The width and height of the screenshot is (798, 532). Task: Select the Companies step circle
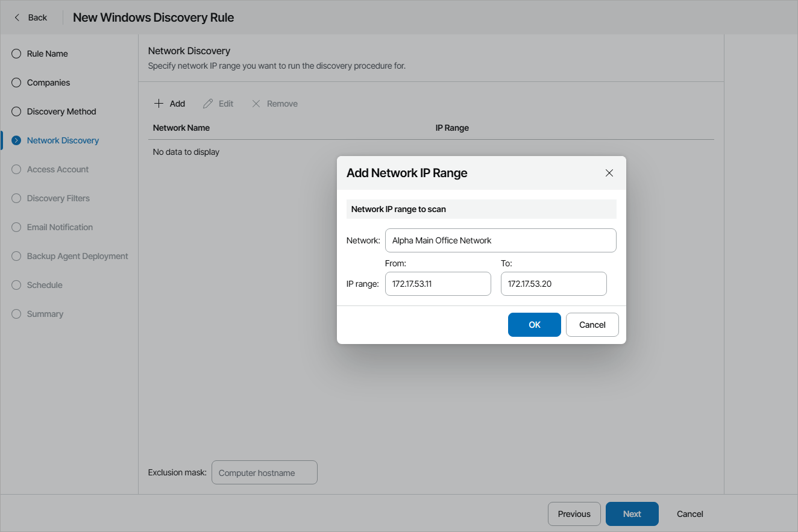[x=16, y=82]
